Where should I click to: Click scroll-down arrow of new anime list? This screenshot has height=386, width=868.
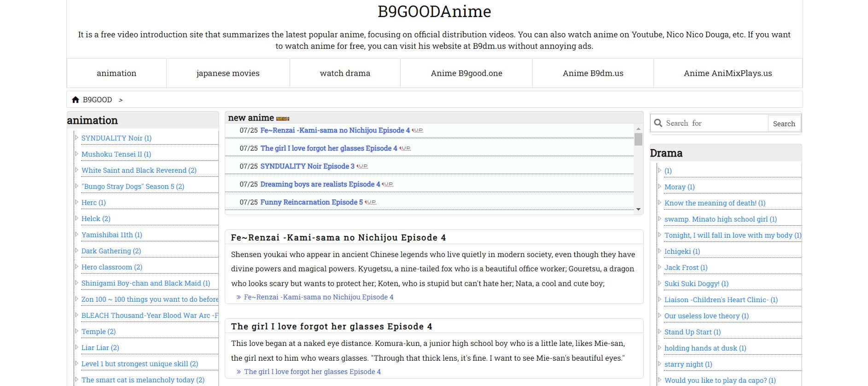point(638,209)
